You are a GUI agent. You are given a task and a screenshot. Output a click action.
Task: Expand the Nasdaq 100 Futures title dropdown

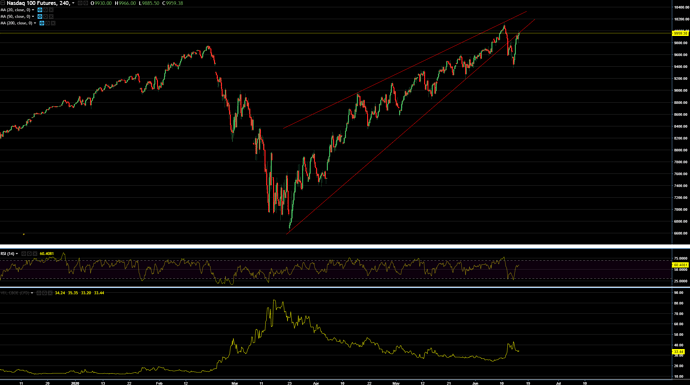coord(73,3)
